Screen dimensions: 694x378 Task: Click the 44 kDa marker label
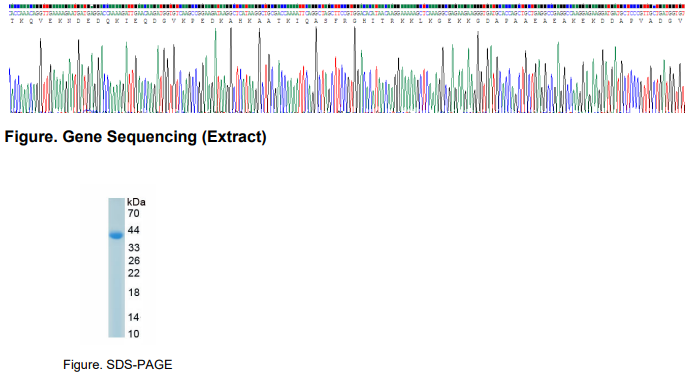point(134,230)
